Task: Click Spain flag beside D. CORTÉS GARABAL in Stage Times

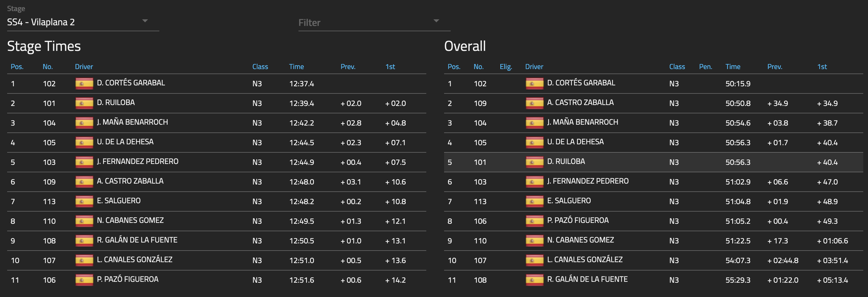Action: [84, 83]
